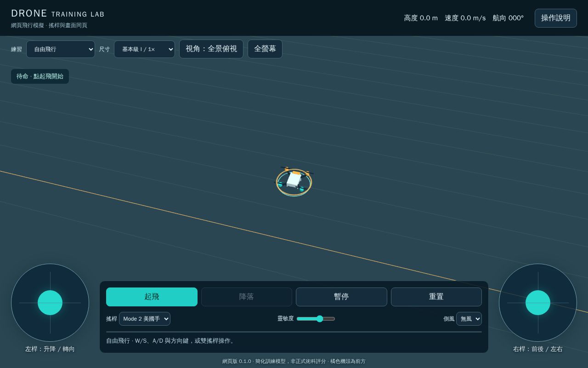Viewport: 588px width, 368px height.
Task: Click the drone in the scene
Action: [x=294, y=181]
